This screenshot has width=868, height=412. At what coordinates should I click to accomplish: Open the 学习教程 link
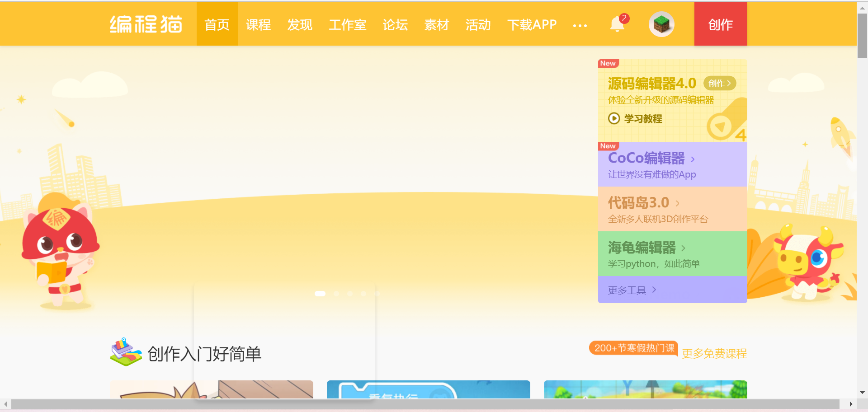coord(643,118)
